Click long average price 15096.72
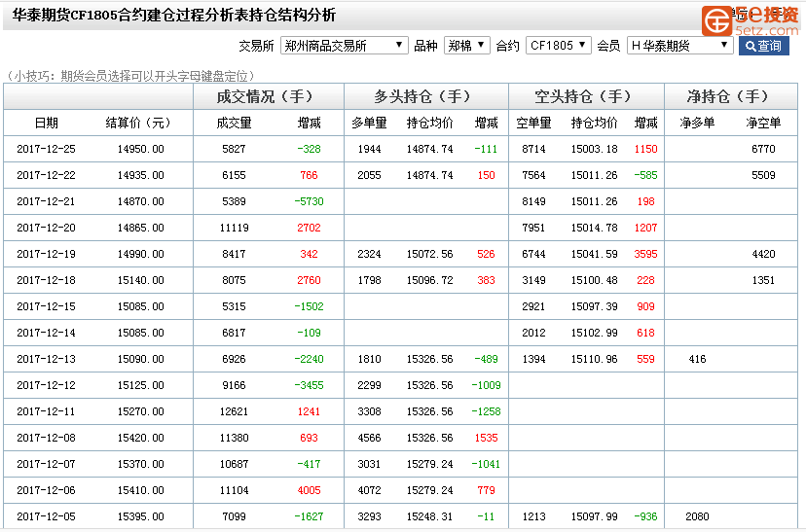Screen dimensions: 806x532 click(429, 280)
